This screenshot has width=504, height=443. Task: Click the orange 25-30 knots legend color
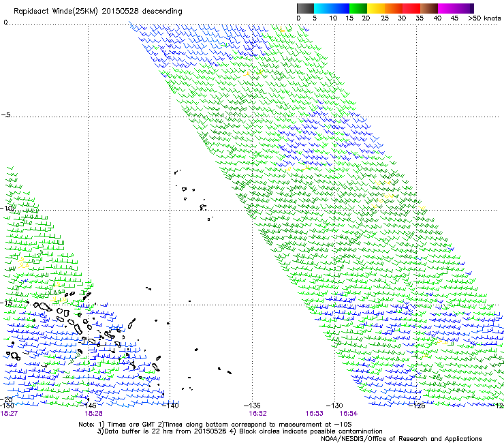pos(394,8)
